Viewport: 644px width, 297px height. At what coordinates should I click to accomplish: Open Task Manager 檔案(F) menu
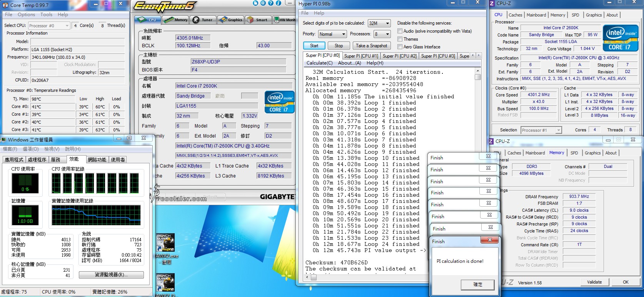[10, 149]
